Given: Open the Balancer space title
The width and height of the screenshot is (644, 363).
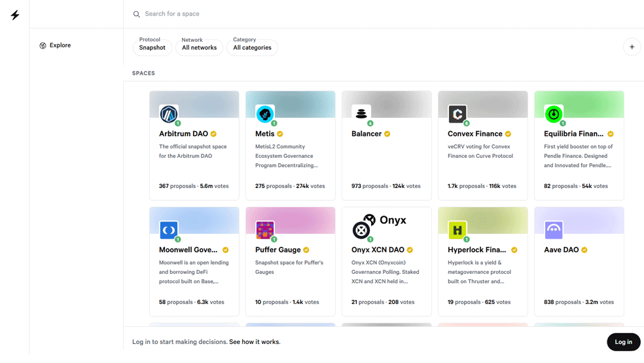Looking at the screenshot, I should click(367, 134).
